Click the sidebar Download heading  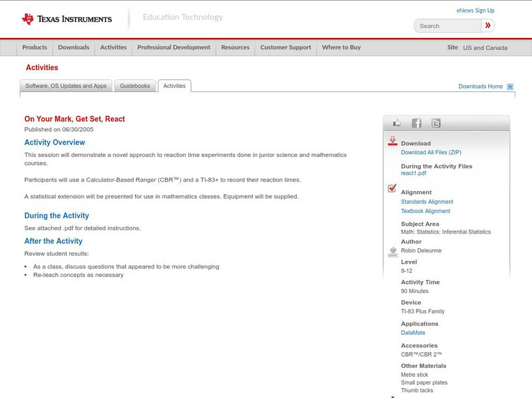click(x=416, y=144)
